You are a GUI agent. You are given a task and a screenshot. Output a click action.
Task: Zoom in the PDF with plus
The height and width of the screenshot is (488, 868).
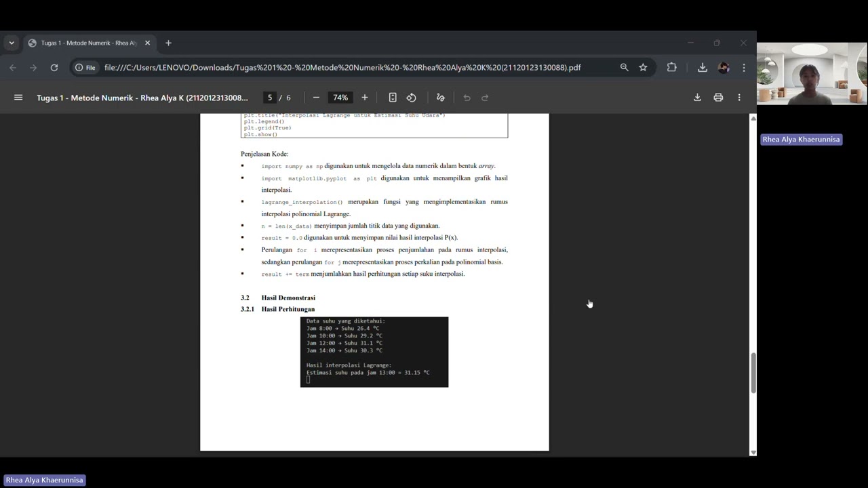365,98
